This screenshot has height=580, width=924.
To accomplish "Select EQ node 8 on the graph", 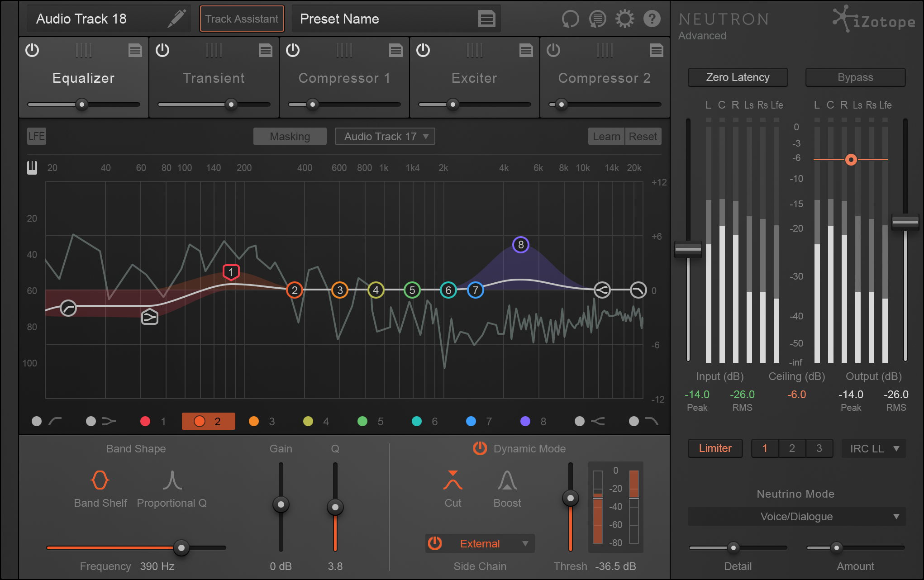I will [521, 245].
